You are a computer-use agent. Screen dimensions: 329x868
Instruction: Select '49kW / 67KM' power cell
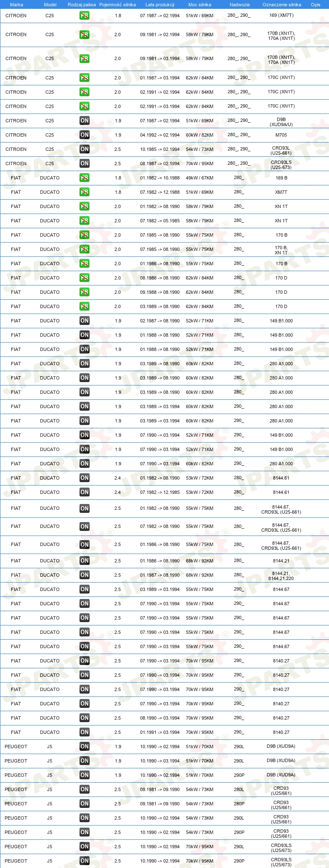[200, 178]
